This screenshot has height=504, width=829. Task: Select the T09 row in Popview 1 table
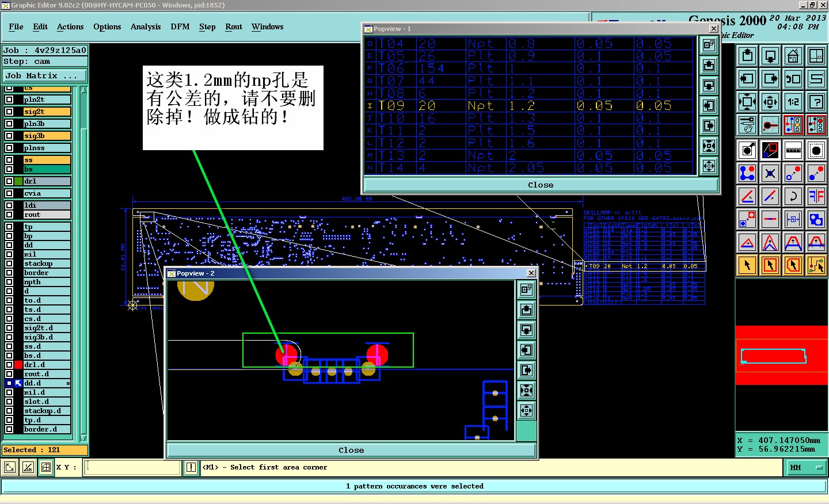pos(530,106)
